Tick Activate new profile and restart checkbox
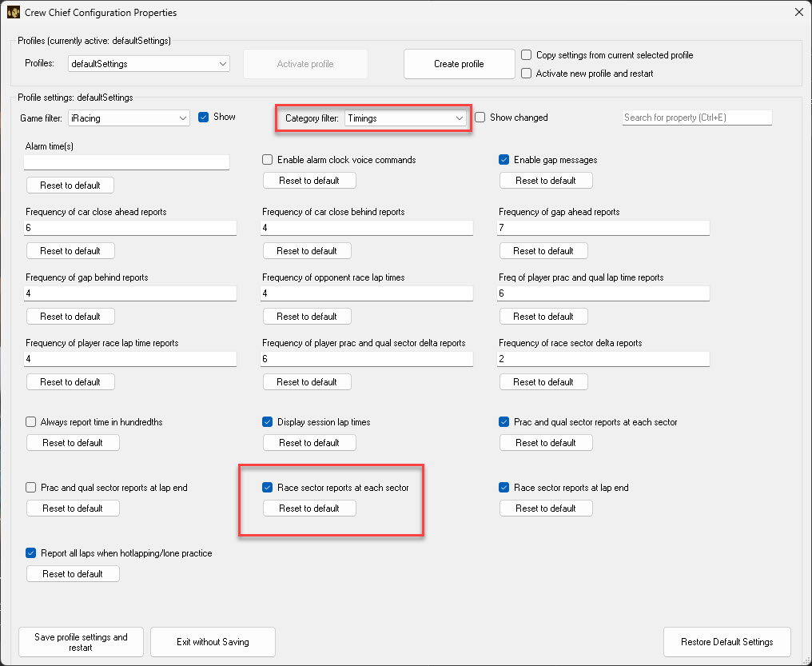This screenshot has width=812, height=666. tap(526, 74)
